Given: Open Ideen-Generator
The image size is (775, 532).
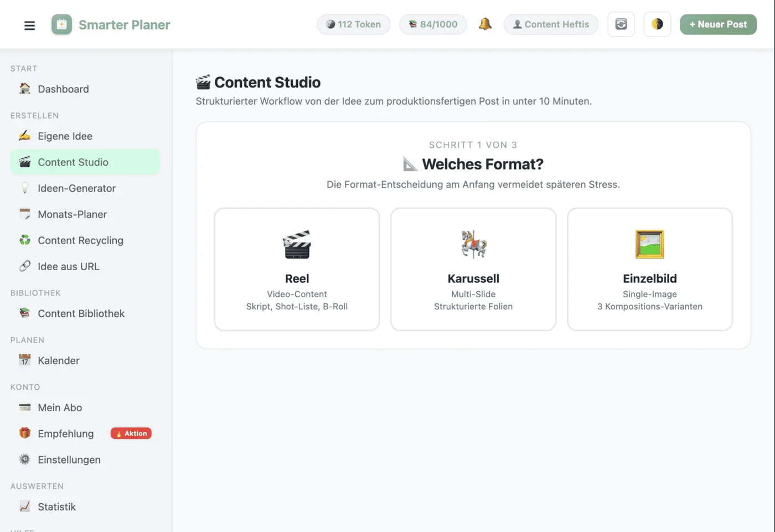Looking at the screenshot, I should click(85, 188).
